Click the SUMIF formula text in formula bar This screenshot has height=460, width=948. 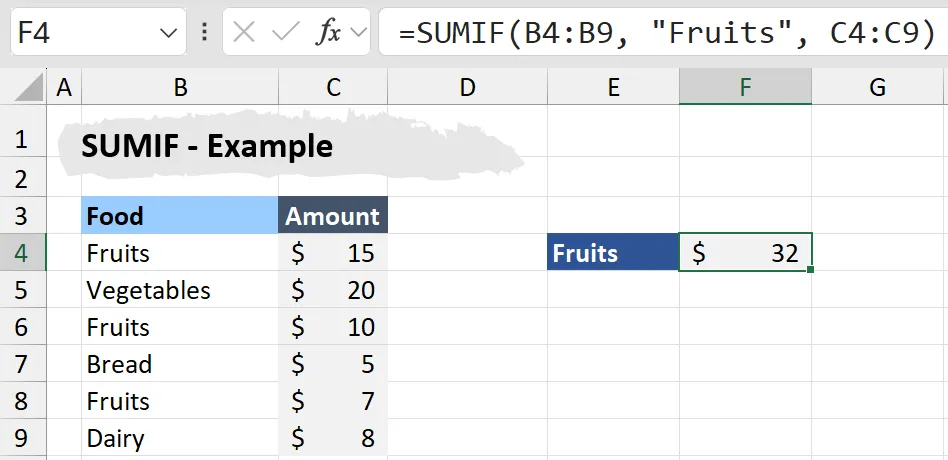coord(666,33)
